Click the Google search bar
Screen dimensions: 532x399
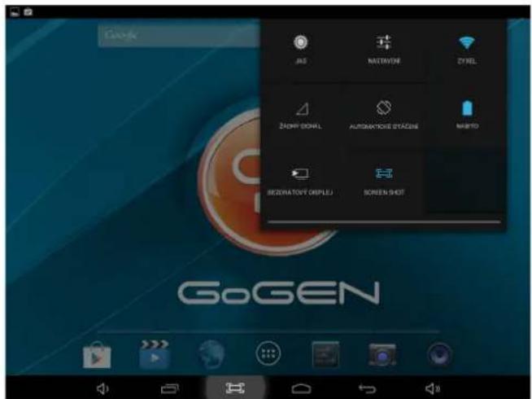point(179,35)
